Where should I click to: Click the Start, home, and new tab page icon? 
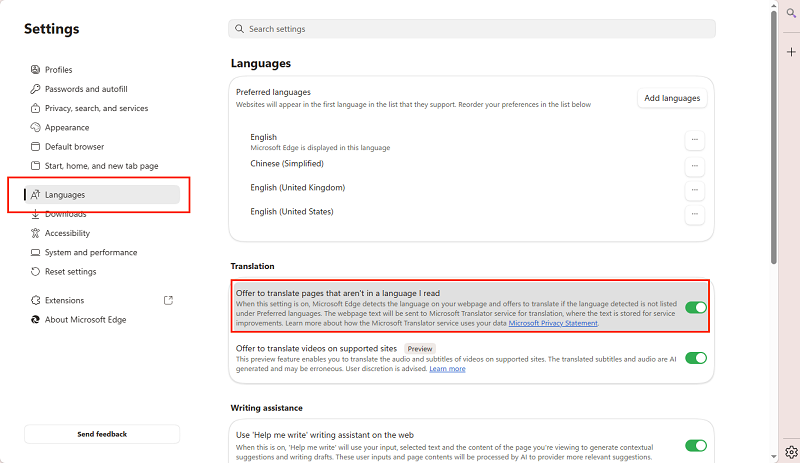tap(35, 166)
